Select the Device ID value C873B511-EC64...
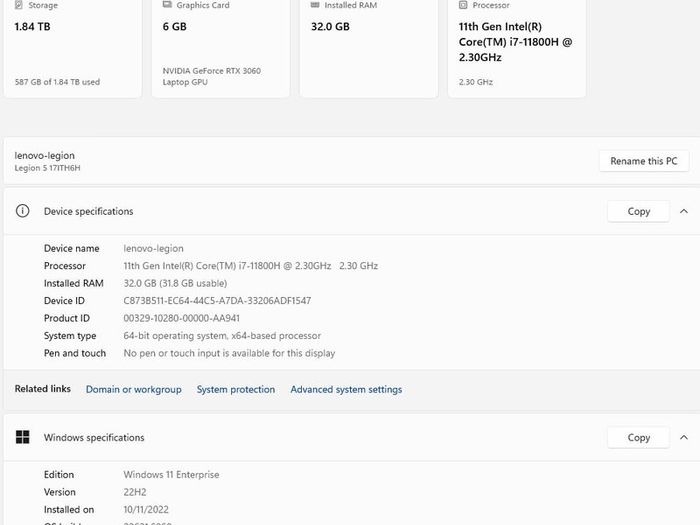The width and height of the screenshot is (700, 525). point(217,300)
